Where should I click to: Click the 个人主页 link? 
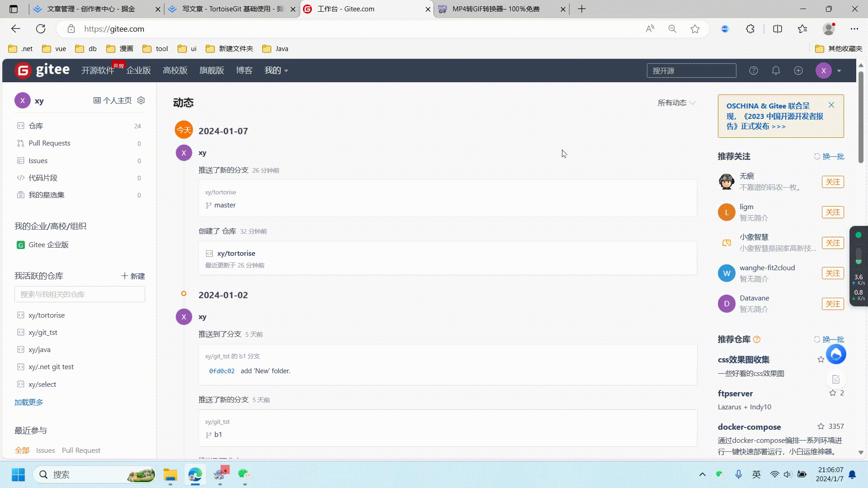pos(113,100)
